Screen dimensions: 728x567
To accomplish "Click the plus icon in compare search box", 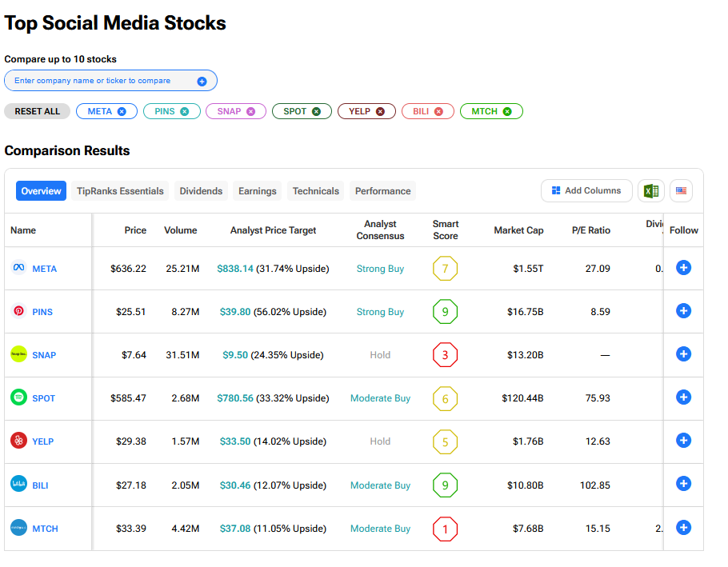I will point(202,81).
